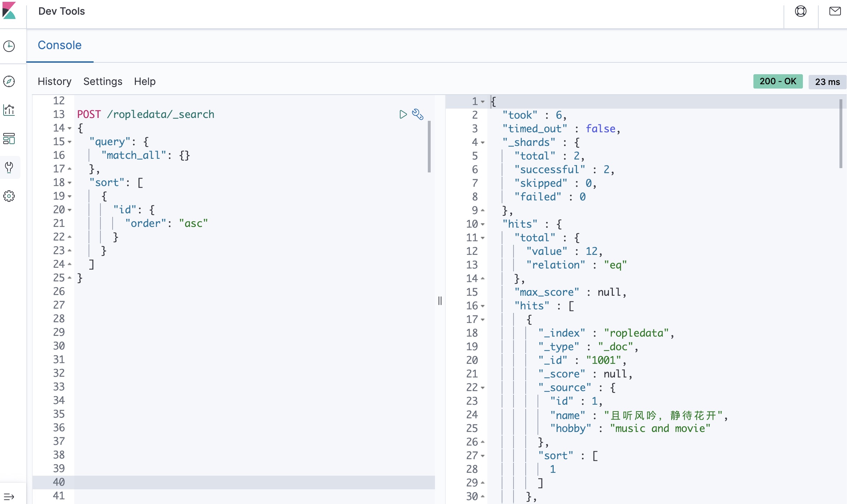Screen dimensions: 847x504
Task: Open the History tab
Action: (54, 81)
